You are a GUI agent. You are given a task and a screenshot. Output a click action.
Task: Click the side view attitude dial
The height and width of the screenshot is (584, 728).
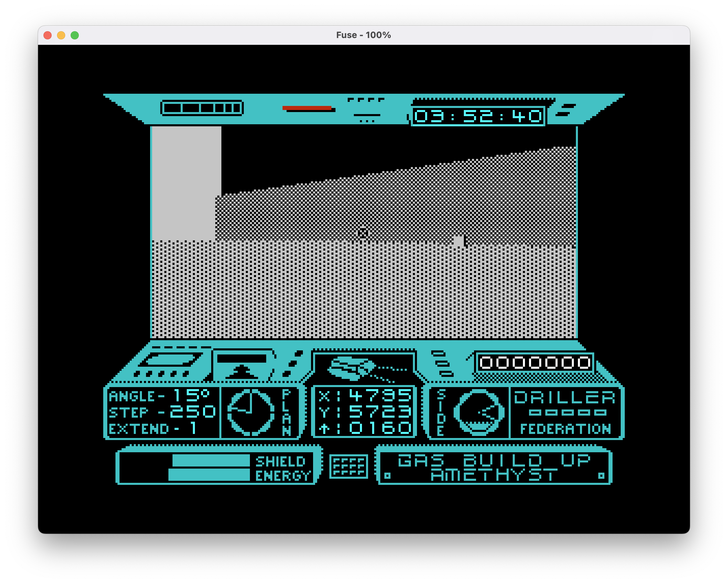[479, 412]
